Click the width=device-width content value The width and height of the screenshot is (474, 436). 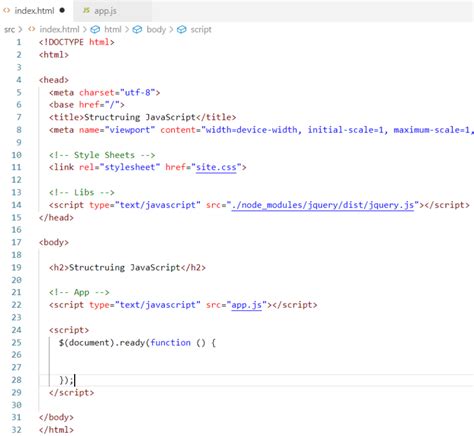point(252,130)
